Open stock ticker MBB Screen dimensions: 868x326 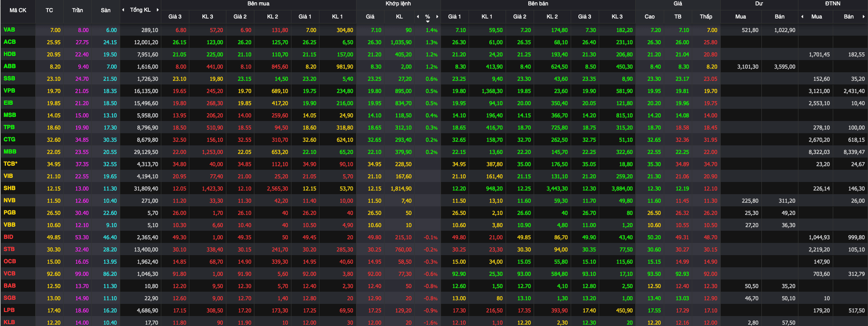[x=10, y=152]
